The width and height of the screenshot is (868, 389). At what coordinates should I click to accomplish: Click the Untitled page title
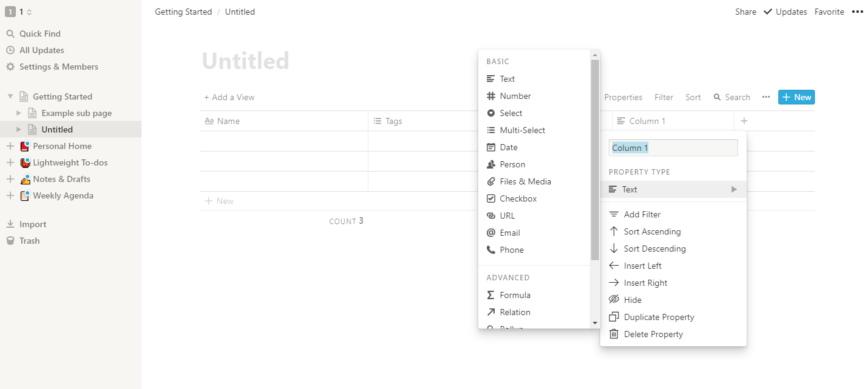pyautogui.click(x=245, y=61)
